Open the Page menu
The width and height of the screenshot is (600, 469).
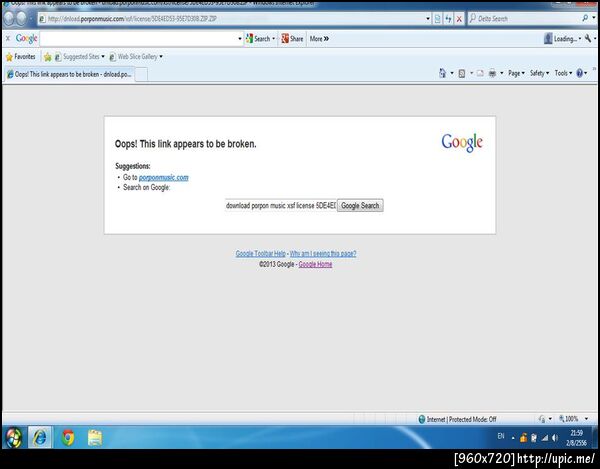point(516,73)
